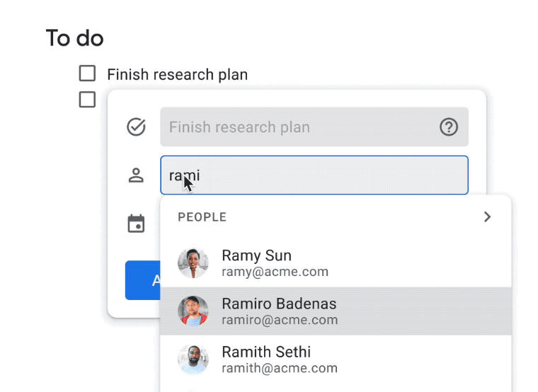Open the help question mark icon
Screen dimensions: 538x392
448,127
